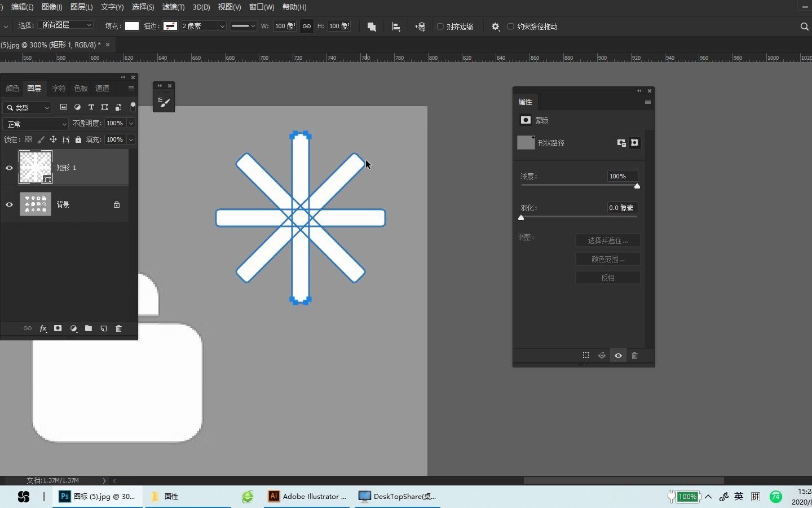Open the tool preset picker arrow
This screenshot has height=508, width=812.
coord(5,27)
